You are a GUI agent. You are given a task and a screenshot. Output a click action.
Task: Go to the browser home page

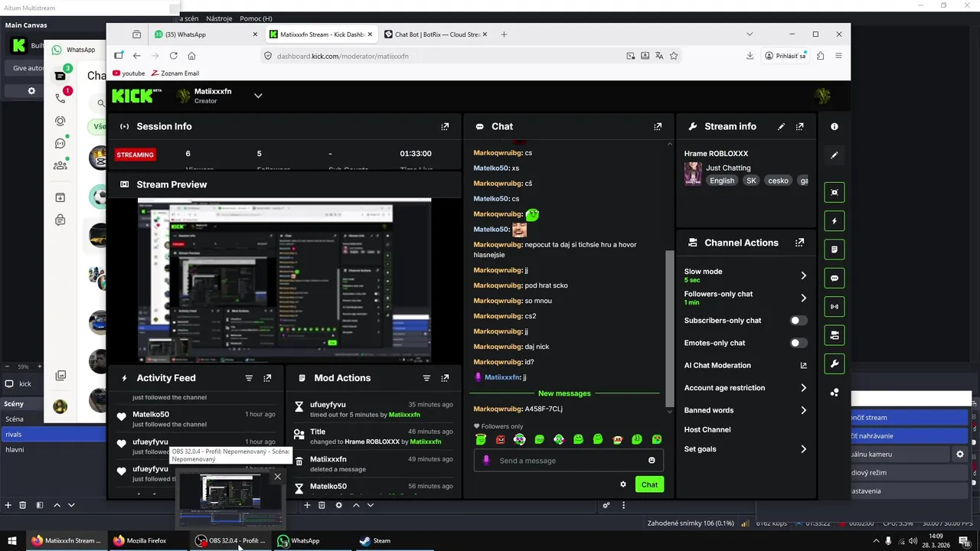(x=191, y=56)
